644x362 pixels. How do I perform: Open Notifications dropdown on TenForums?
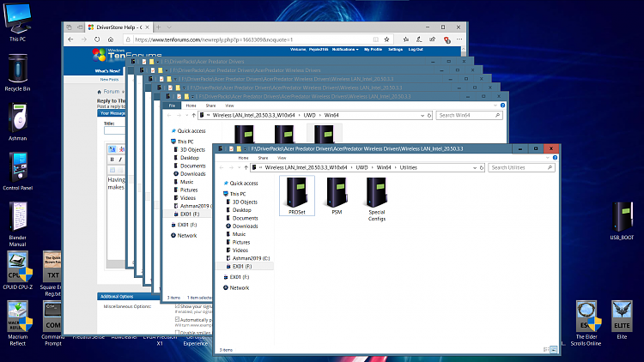[345, 49]
